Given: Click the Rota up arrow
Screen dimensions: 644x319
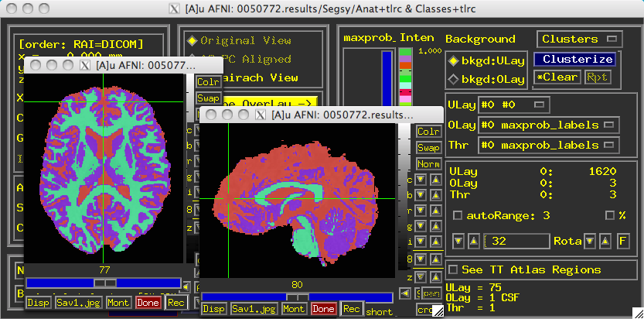Looking at the screenshot, I should (605, 241).
